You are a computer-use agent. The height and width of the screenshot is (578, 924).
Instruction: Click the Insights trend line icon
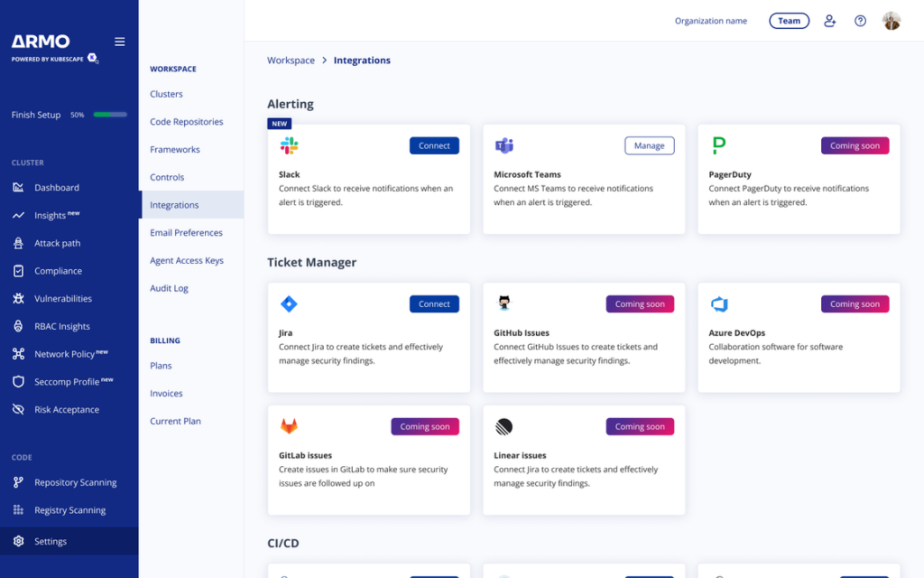(18, 215)
